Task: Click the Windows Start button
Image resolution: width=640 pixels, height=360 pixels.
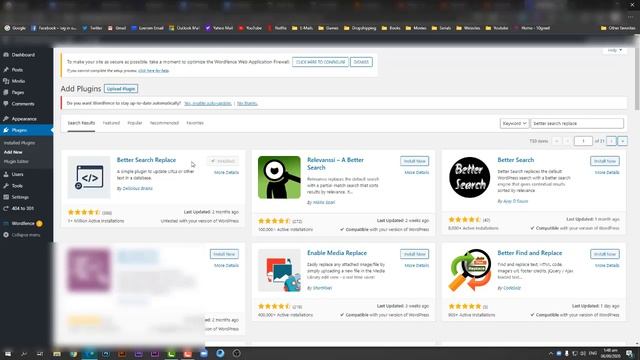Action: click(x=7, y=353)
